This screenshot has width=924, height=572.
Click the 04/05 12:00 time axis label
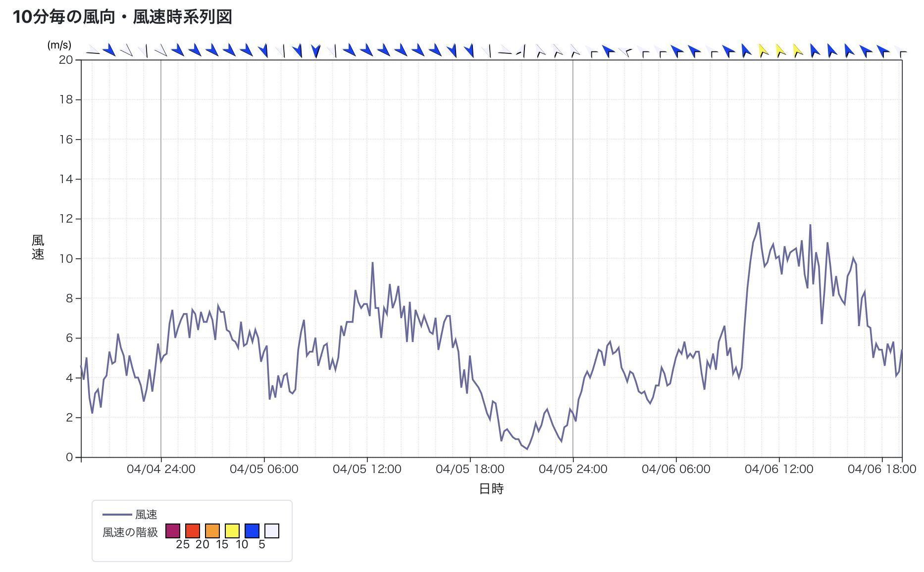point(367,469)
